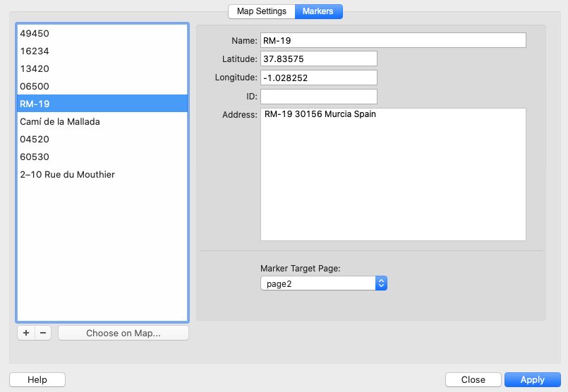Select the 2–10 Rue du Mouthier marker

pyautogui.click(x=102, y=174)
